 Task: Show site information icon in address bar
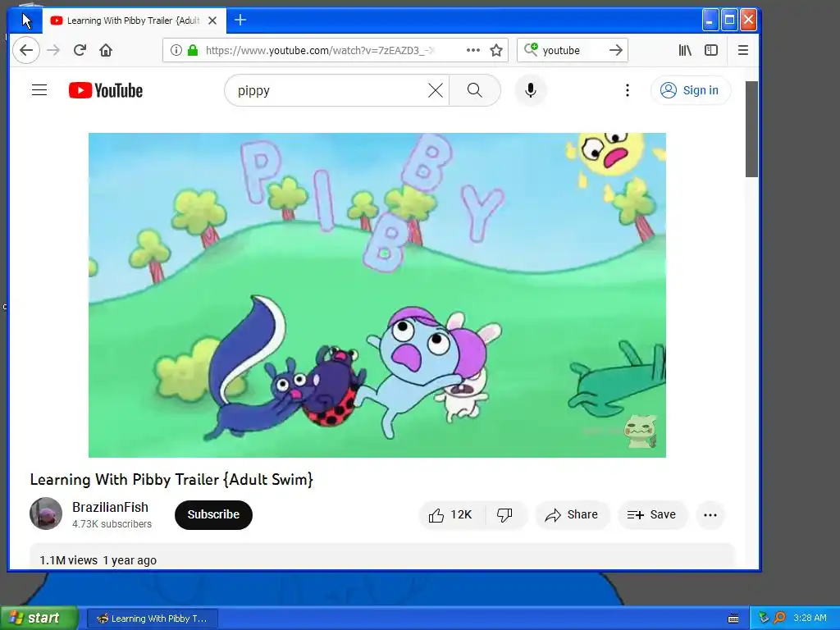(176, 50)
